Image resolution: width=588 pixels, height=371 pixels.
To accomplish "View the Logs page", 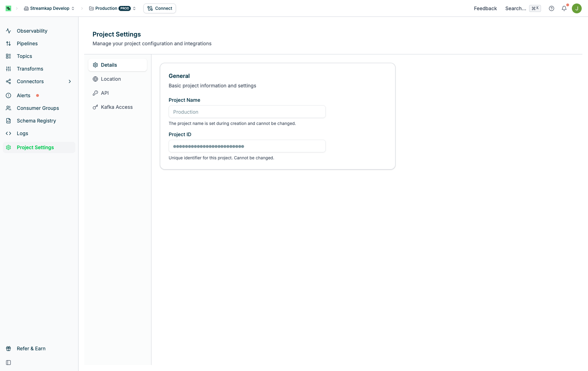I will [x=22, y=133].
